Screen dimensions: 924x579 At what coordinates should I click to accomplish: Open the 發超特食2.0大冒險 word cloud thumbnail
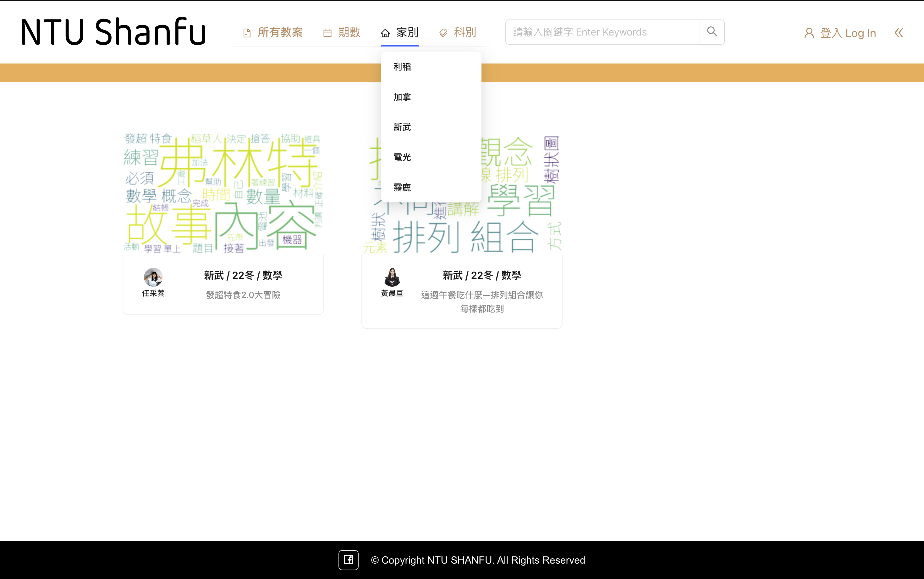pos(223,193)
